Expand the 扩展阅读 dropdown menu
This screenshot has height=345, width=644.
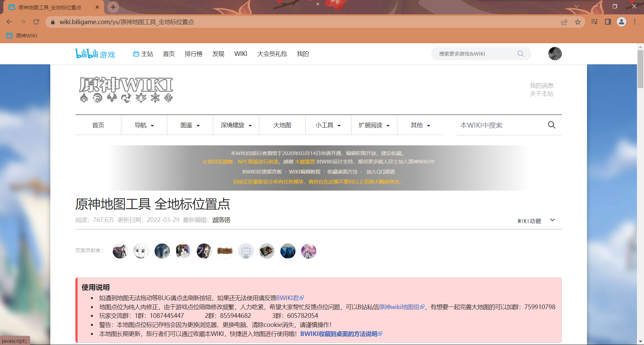pyautogui.click(x=374, y=125)
